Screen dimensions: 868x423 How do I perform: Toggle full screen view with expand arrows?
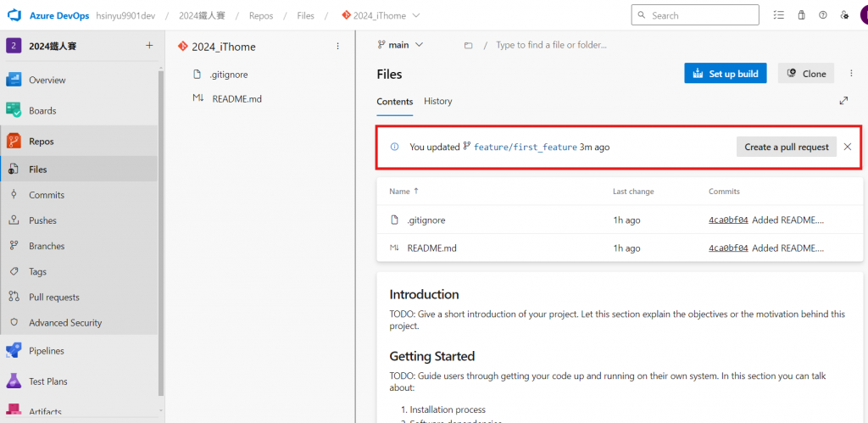click(843, 101)
